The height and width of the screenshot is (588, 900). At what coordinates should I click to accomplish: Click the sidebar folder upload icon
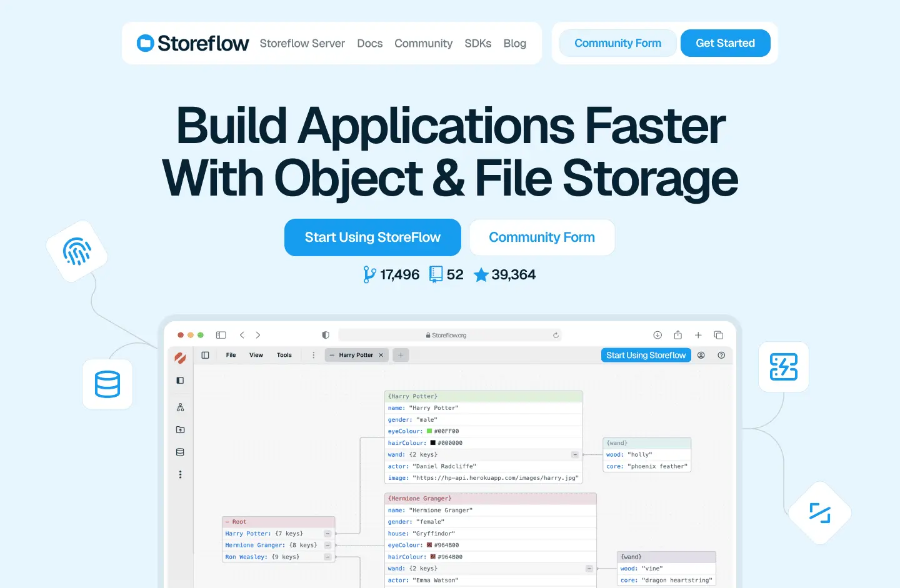click(180, 430)
